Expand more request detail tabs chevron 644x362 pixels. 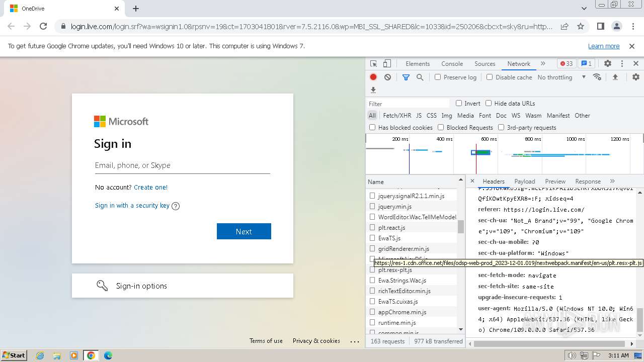tap(612, 182)
